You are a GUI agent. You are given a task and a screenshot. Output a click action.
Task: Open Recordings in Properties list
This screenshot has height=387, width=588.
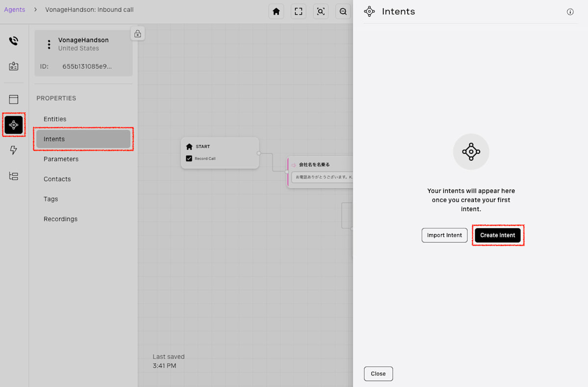pyautogui.click(x=61, y=219)
